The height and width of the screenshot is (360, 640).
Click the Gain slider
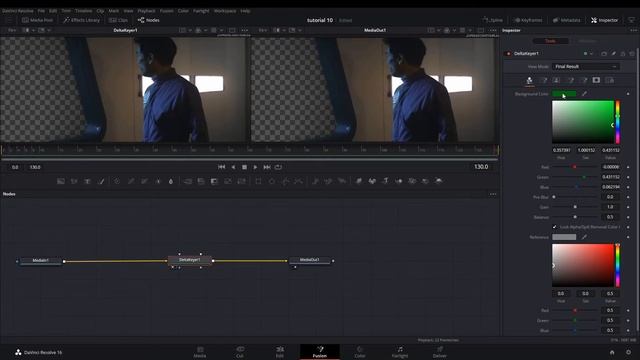(576, 207)
